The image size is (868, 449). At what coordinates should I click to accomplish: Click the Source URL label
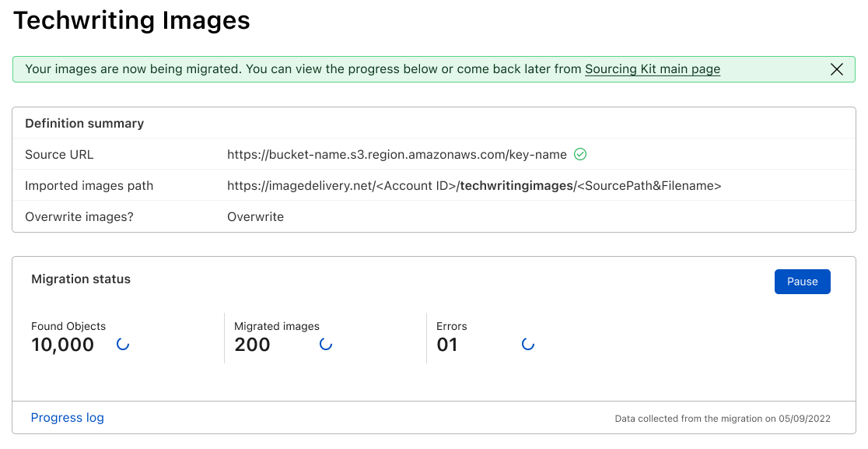(x=59, y=154)
